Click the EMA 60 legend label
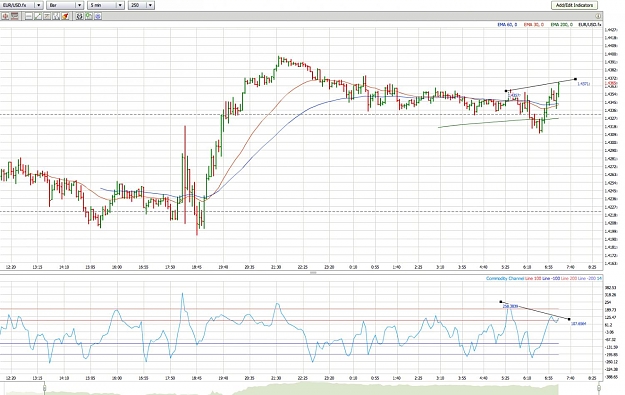 click(507, 25)
